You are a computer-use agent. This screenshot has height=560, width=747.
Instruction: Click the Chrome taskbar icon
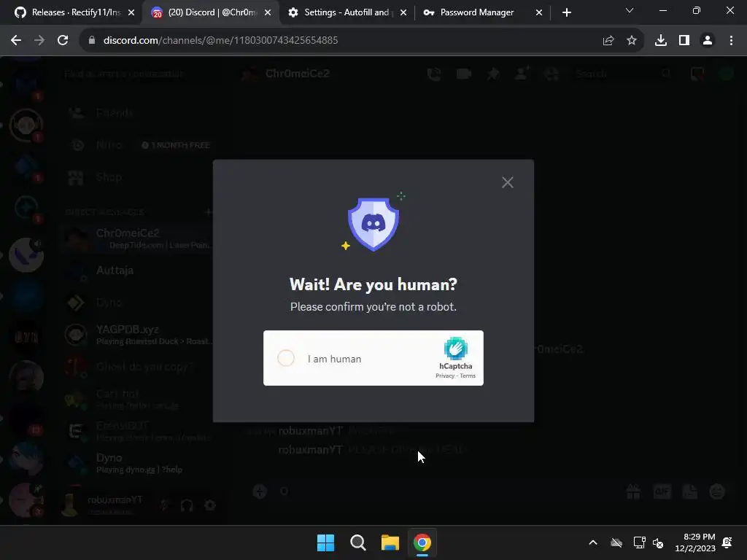click(x=422, y=542)
